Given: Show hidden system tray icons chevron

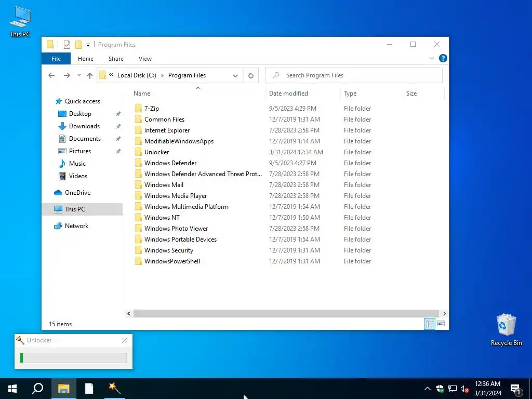Looking at the screenshot, I should (428, 389).
